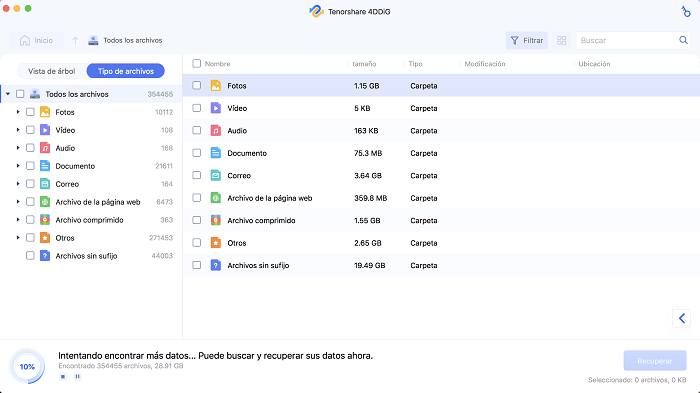This screenshot has height=393, width=700.
Task: Switch to Vista de árbol tab
Action: [x=51, y=71]
